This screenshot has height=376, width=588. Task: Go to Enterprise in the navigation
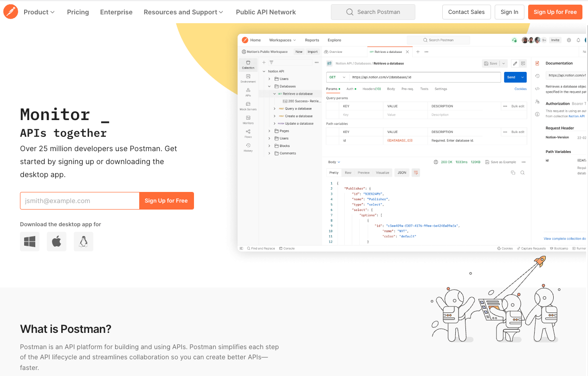coord(116,12)
